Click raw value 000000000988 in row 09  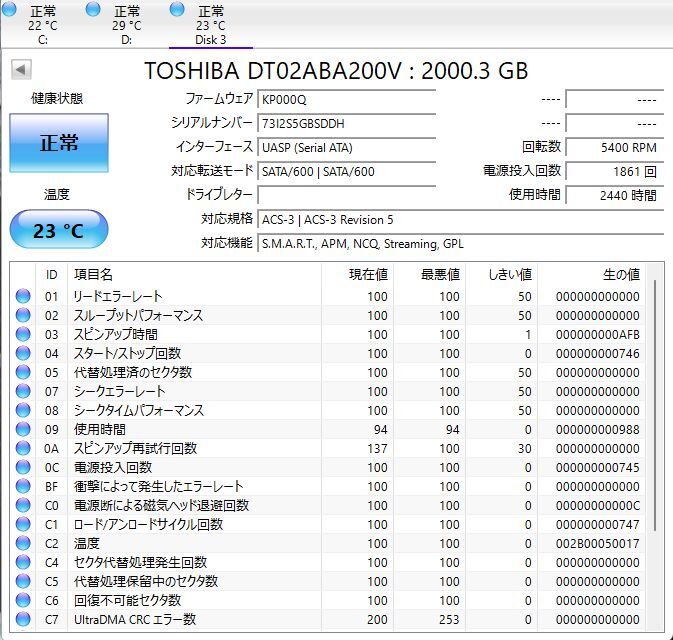pyautogui.click(x=597, y=429)
